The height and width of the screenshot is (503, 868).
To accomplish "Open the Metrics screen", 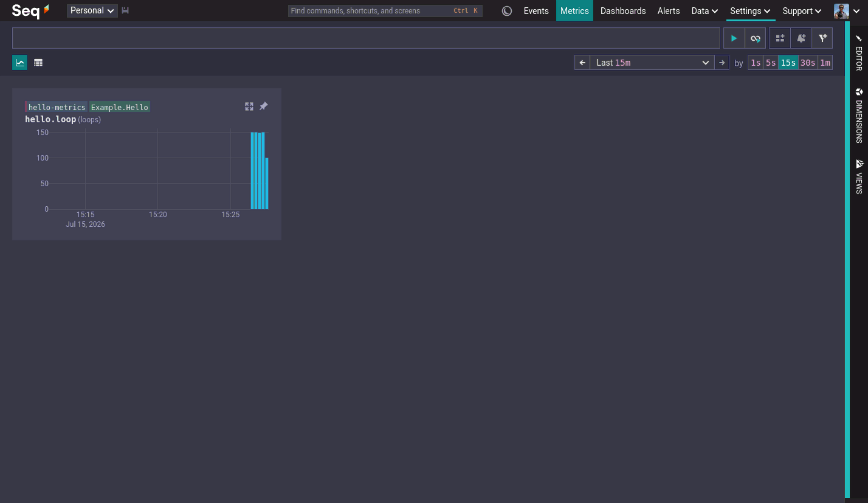I will click(x=574, y=11).
